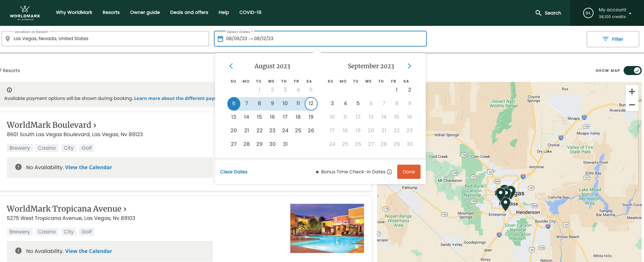
Task: Zoom in on the map
Action: [x=632, y=92]
